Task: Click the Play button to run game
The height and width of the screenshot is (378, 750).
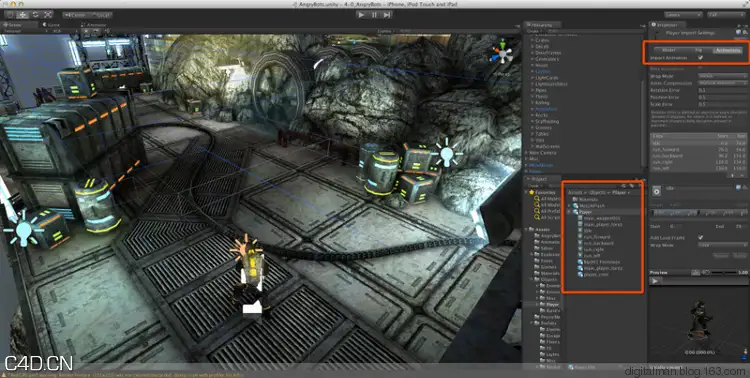Action: (x=361, y=15)
